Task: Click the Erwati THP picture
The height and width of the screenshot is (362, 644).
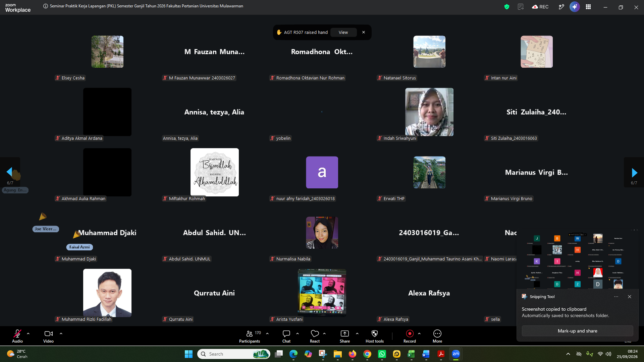Action: point(429,172)
